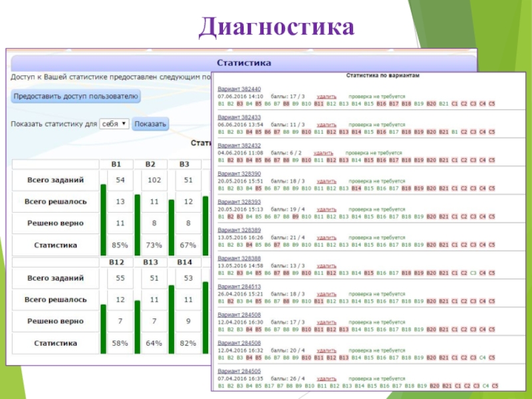Select 'проверка не требуется' for variant 382440
The width and height of the screenshot is (532, 399).
[377, 96]
